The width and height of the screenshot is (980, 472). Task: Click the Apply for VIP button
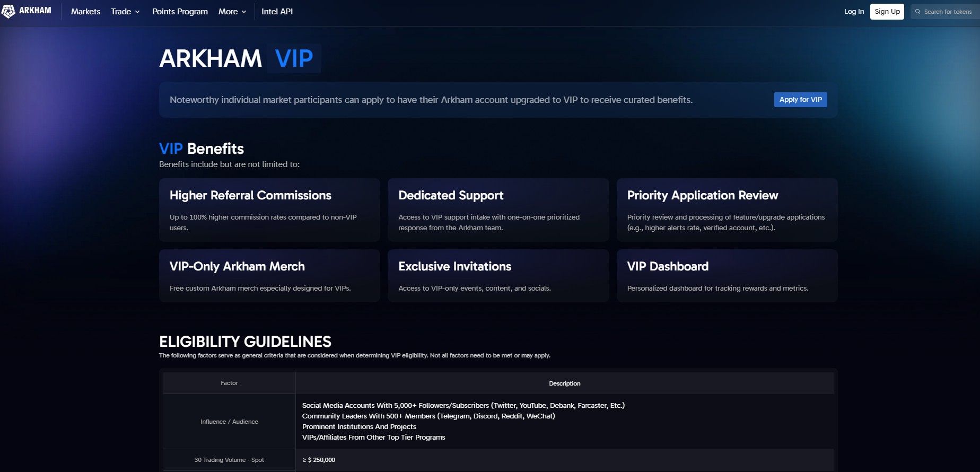[x=800, y=100]
